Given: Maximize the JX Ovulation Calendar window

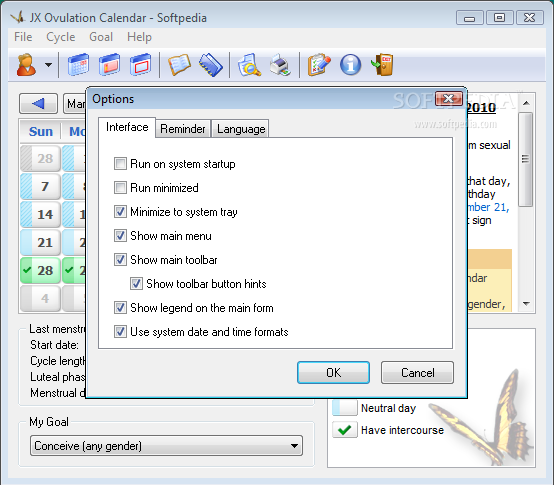Looking at the screenshot, I should 499,18.
